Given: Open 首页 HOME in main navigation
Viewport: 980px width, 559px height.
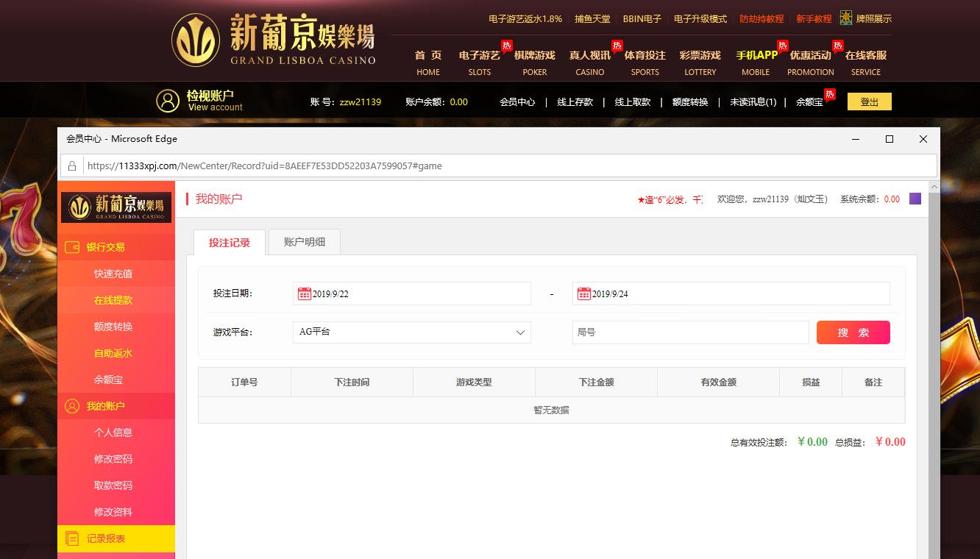Looking at the screenshot, I should [x=428, y=63].
